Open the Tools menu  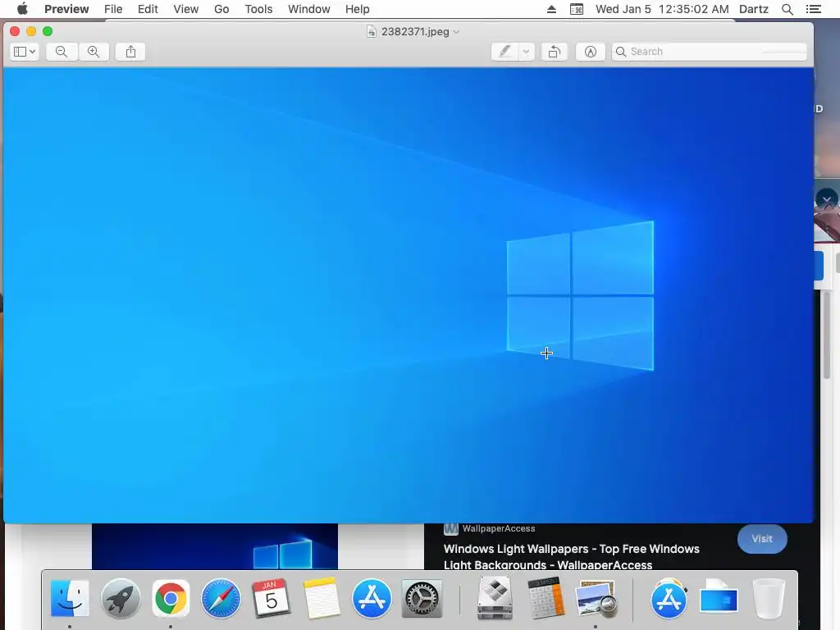pos(258,9)
